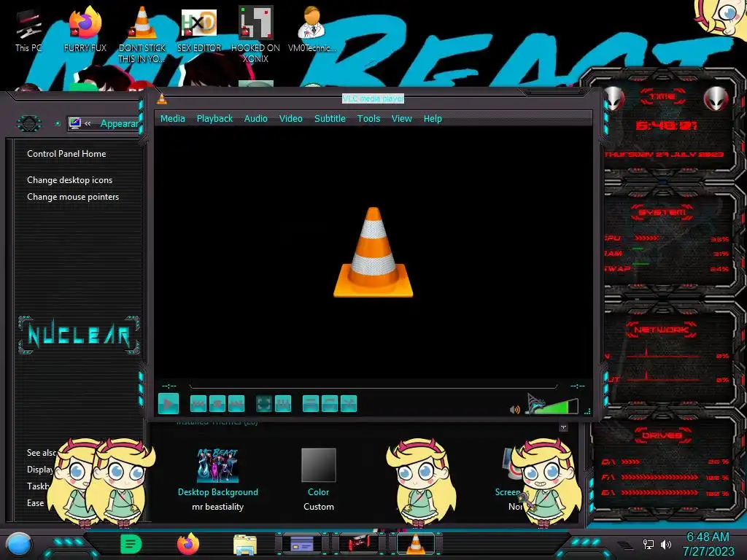Click the network tray icon
This screenshot has height=560, width=747.
pyautogui.click(x=649, y=544)
